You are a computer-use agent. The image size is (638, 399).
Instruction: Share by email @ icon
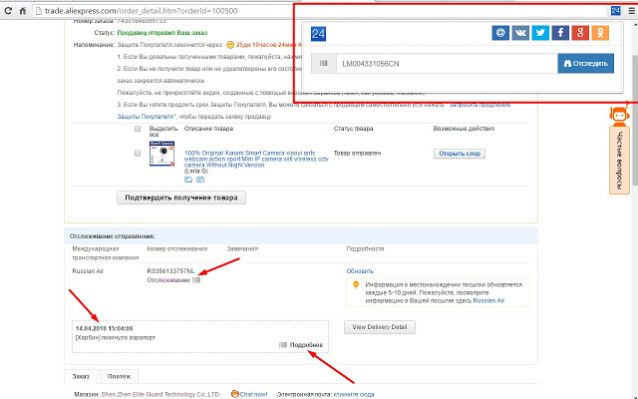pos(500,33)
